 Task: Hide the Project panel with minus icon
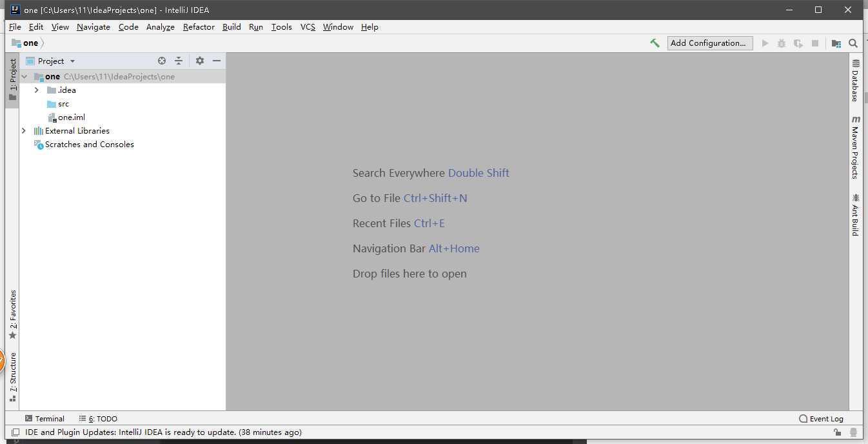pos(217,61)
